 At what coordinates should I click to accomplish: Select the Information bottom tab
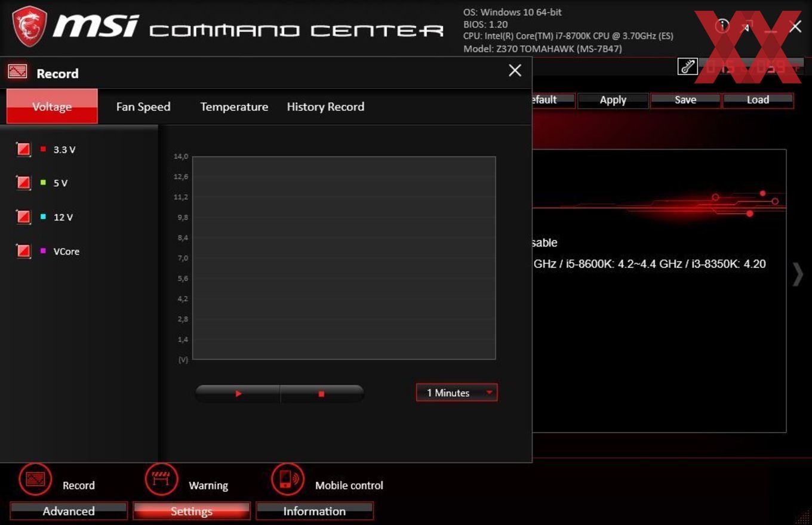(315, 511)
